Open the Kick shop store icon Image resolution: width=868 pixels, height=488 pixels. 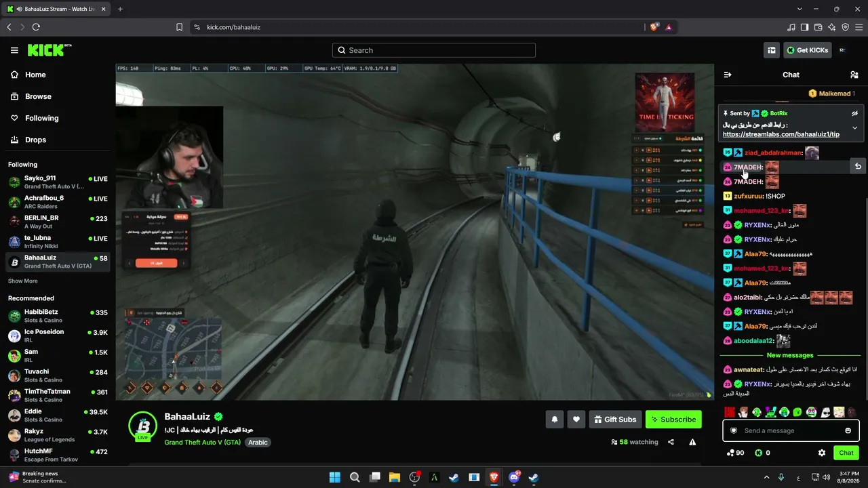[x=772, y=50]
